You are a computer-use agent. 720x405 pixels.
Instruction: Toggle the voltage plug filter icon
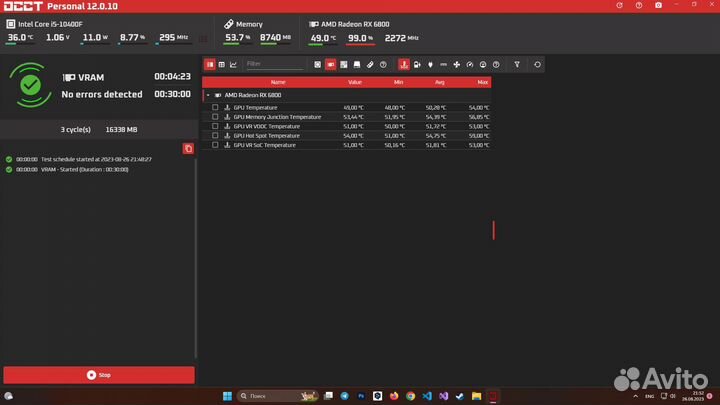(x=430, y=65)
